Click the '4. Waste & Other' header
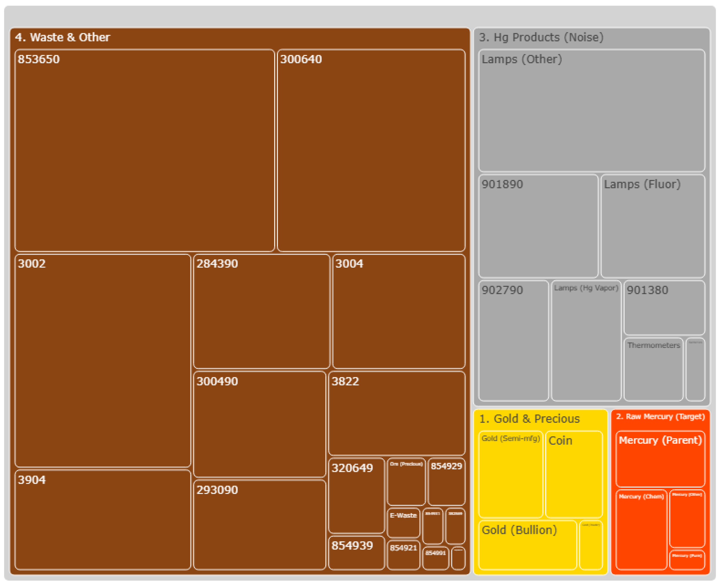 pos(63,37)
